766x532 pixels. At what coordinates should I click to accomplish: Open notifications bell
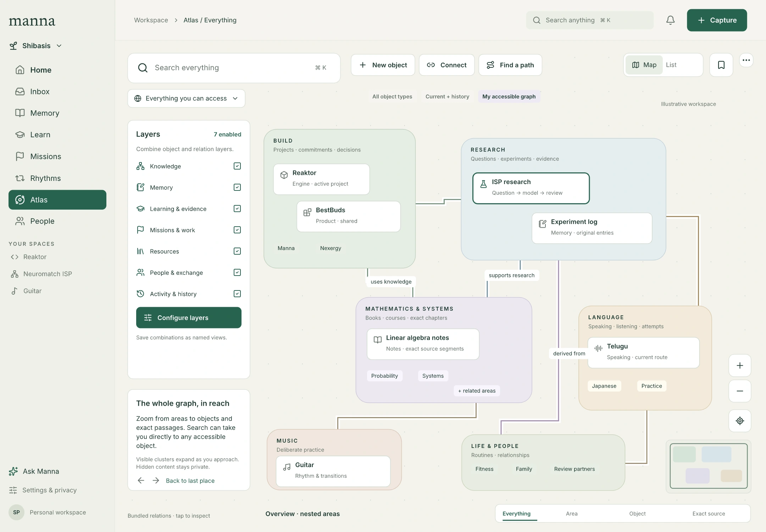pyautogui.click(x=670, y=20)
